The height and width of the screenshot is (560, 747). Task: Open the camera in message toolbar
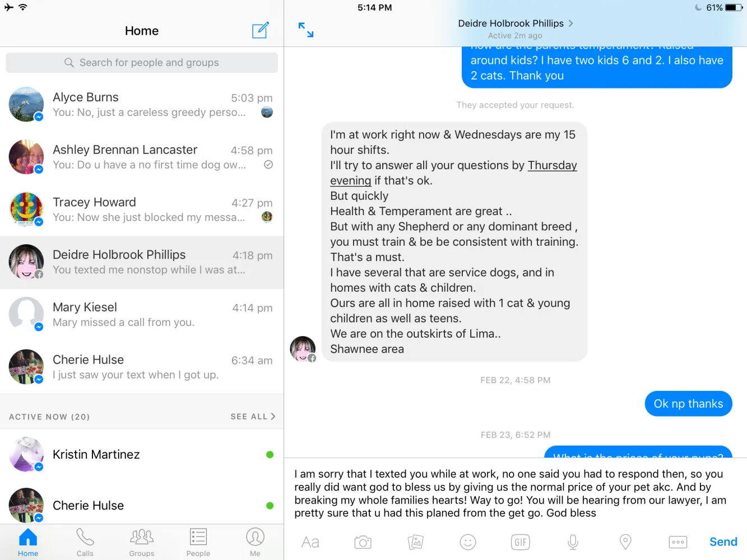(x=363, y=542)
